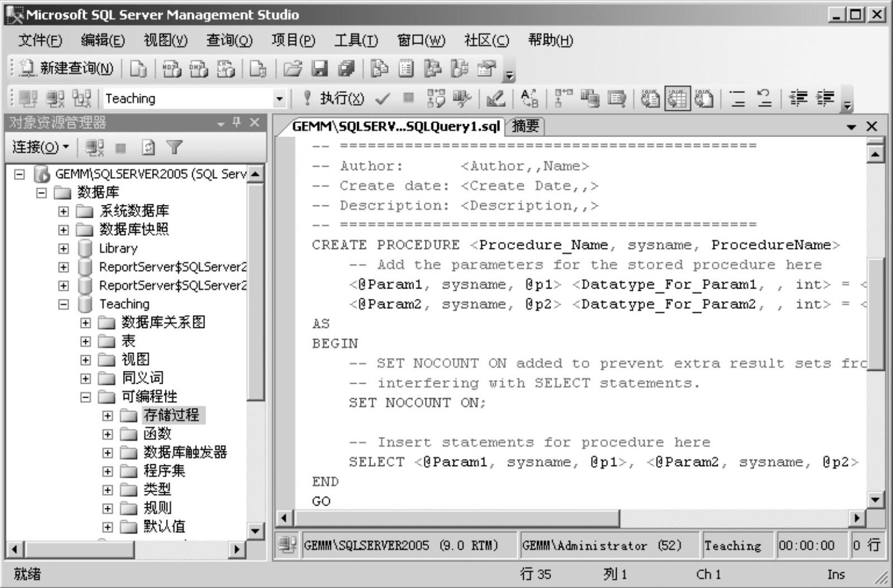Click the Comment Out Selected Lines icon
Image resolution: width=893 pixels, height=588 pixels.
(738, 99)
